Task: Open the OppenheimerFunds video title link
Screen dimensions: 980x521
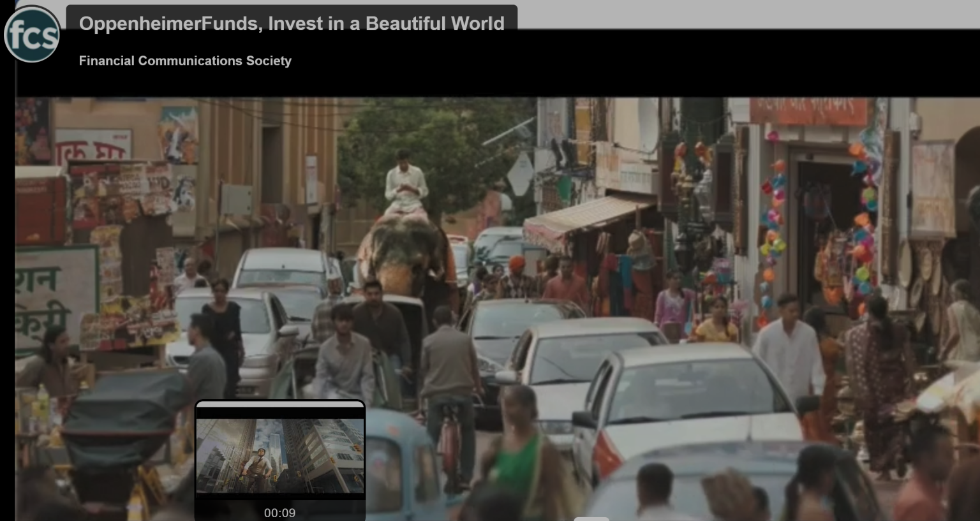Action: pos(291,24)
